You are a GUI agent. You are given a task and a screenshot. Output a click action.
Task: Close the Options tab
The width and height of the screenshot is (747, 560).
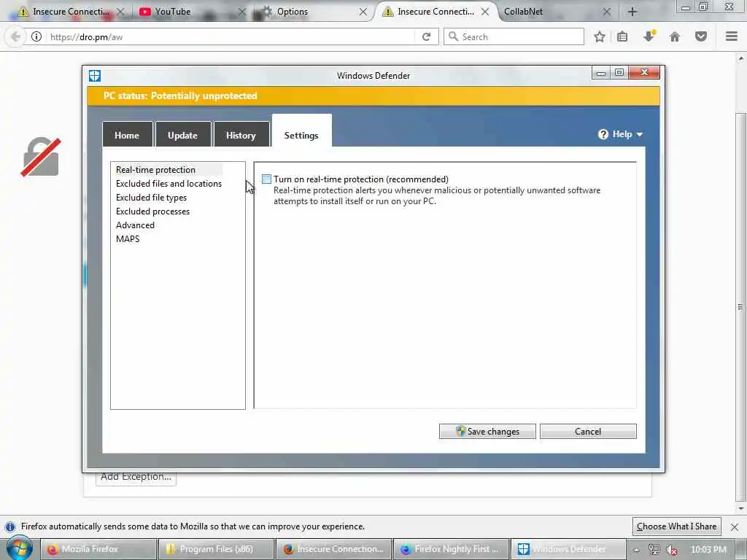click(363, 12)
